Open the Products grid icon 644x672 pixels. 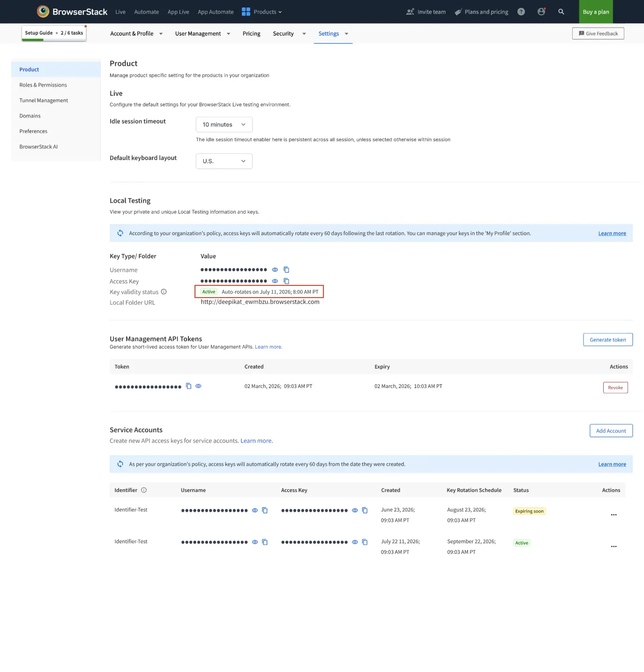pyautogui.click(x=246, y=12)
